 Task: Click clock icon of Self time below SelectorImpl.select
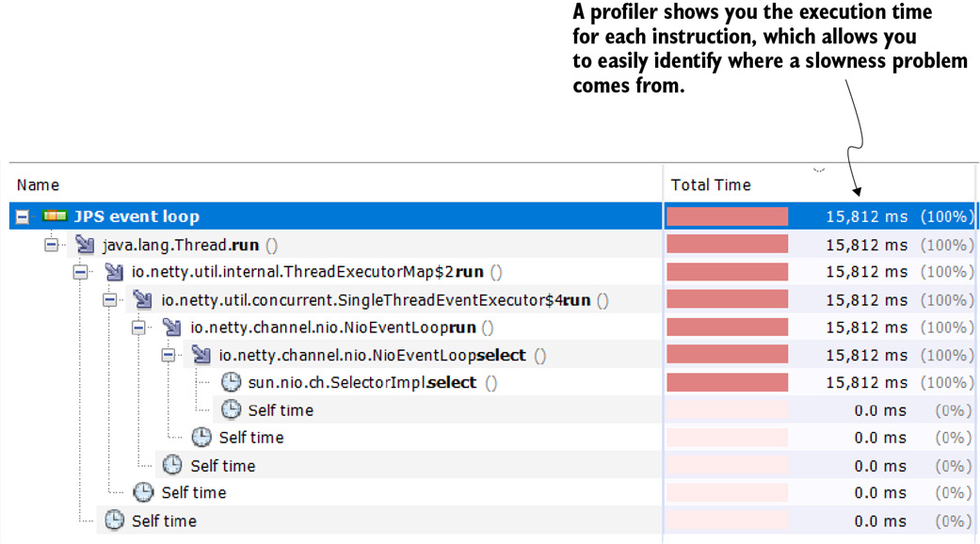(231, 410)
